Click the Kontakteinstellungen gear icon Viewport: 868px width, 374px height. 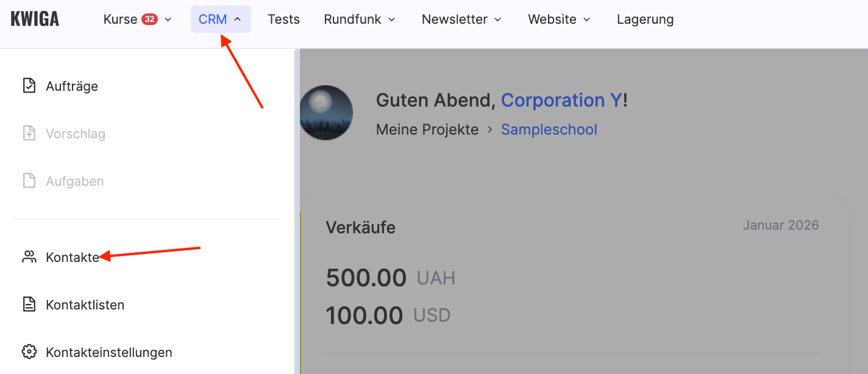(29, 352)
